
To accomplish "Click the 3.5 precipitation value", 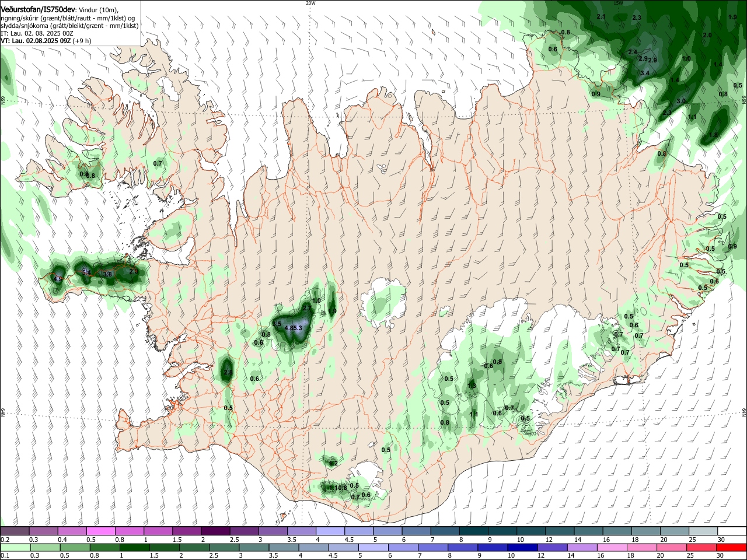I will point(277,324).
